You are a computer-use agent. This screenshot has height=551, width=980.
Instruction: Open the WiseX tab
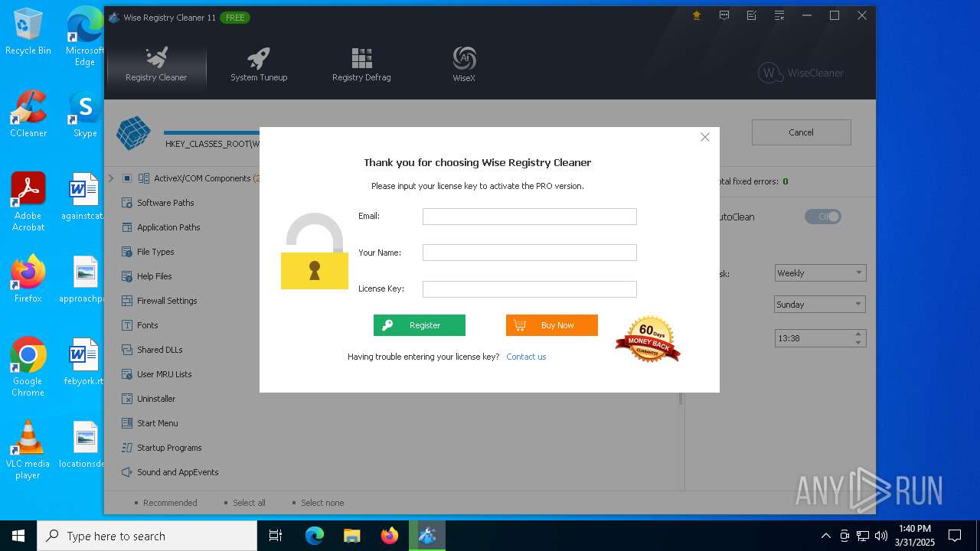pyautogui.click(x=464, y=64)
